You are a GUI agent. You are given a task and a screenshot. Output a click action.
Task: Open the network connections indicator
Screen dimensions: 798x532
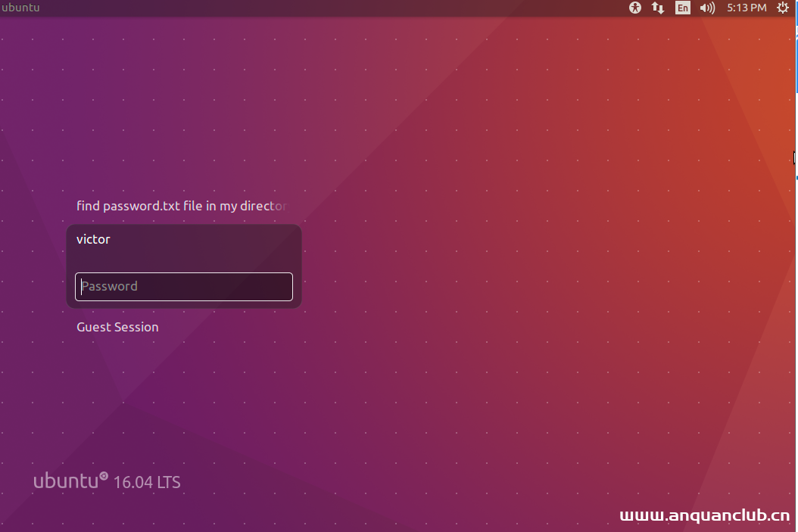(658, 8)
